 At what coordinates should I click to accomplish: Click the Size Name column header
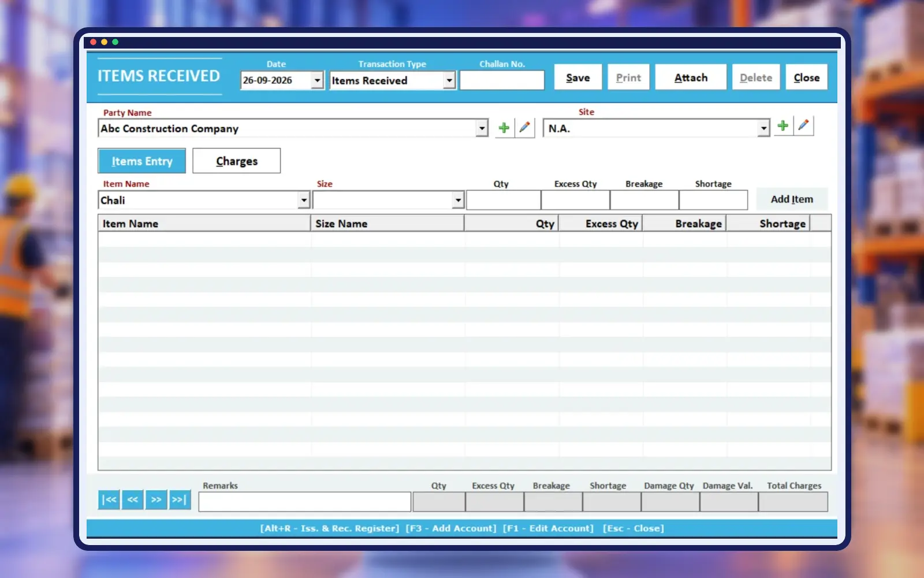pos(388,224)
